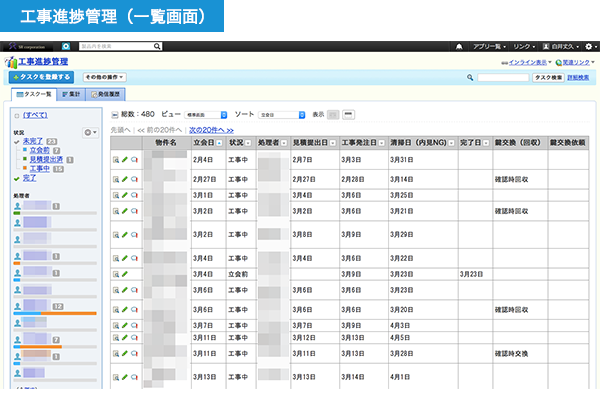Filter by the 見積提出済 status link
This screenshot has height=400, width=600.
(46, 159)
